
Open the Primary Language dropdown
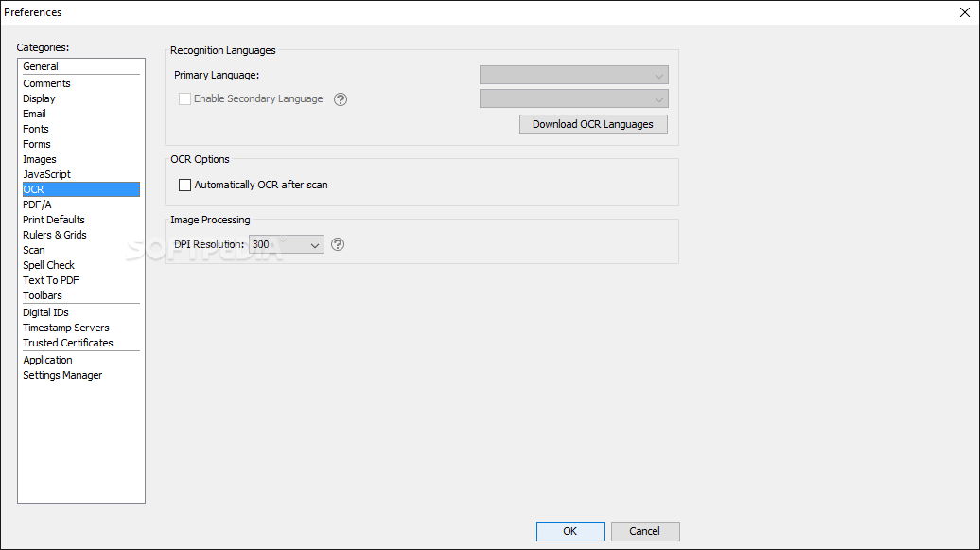574,75
